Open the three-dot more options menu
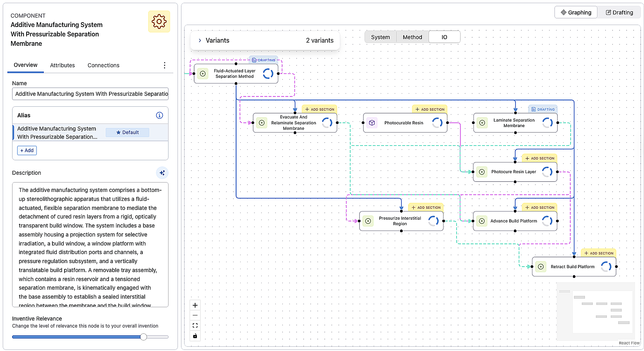This screenshot has height=351, width=644. click(164, 65)
